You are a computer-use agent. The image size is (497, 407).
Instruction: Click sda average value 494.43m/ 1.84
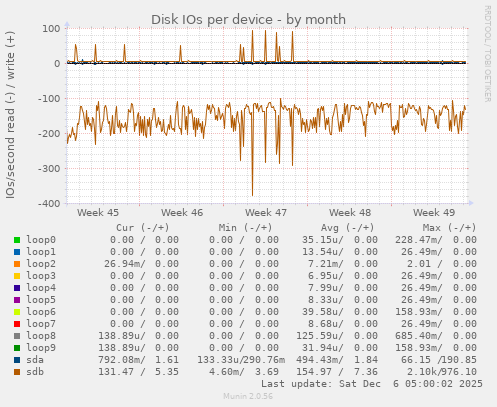(x=337, y=360)
